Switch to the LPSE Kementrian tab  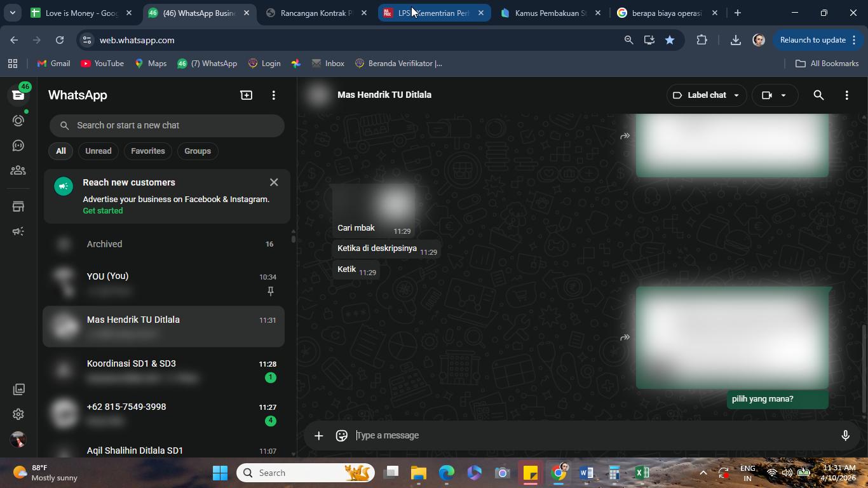[x=434, y=13]
